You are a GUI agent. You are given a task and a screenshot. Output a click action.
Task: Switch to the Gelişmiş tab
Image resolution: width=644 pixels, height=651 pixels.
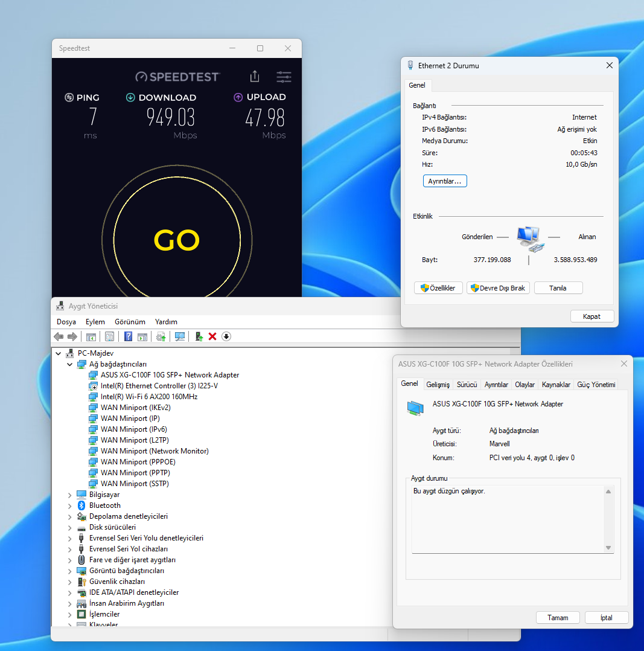tap(438, 385)
